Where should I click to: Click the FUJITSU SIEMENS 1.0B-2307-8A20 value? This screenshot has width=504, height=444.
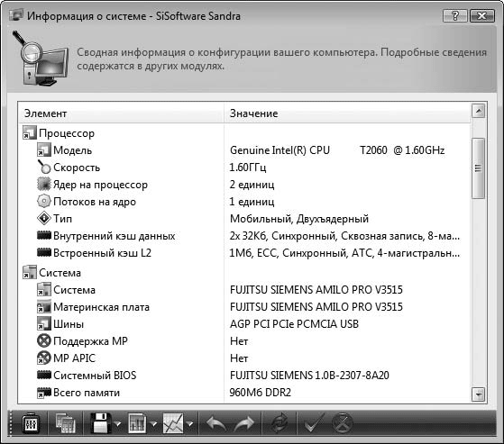click(309, 376)
